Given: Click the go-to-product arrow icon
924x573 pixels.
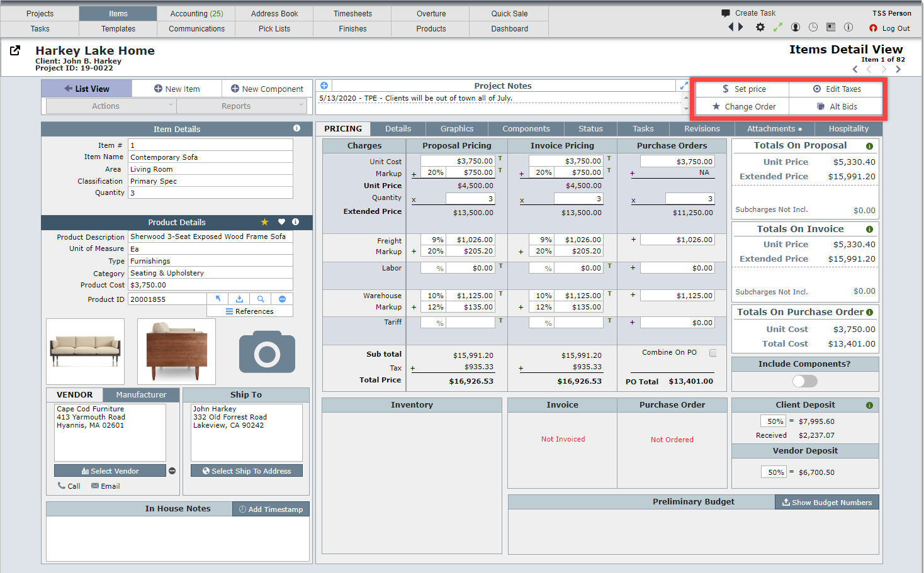Looking at the screenshot, I should tap(218, 299).
